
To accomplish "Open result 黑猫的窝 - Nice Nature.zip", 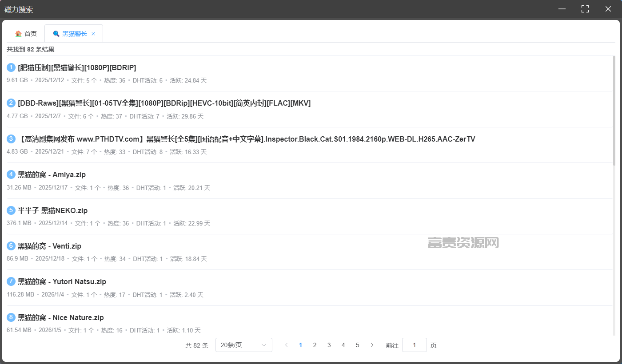I will [61, 317].
